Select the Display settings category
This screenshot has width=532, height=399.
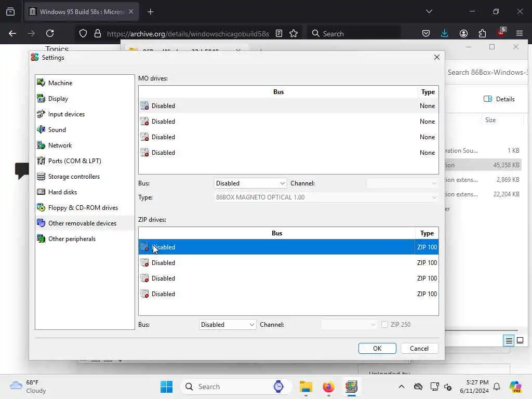85,98
